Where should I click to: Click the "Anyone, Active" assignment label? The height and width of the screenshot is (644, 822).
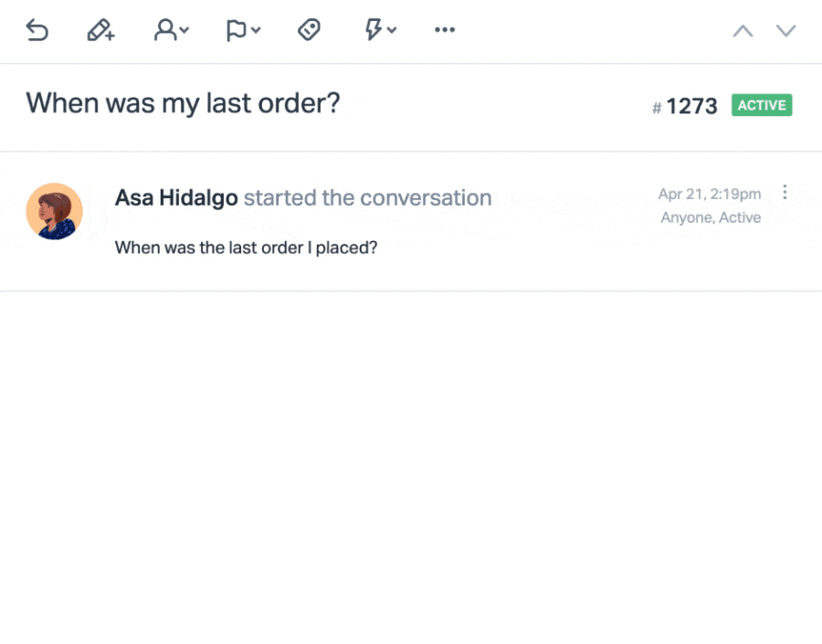[711, 217]
